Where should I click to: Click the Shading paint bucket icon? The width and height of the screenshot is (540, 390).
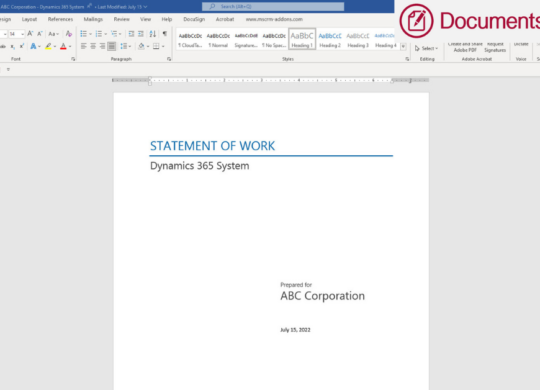(141, 46)
